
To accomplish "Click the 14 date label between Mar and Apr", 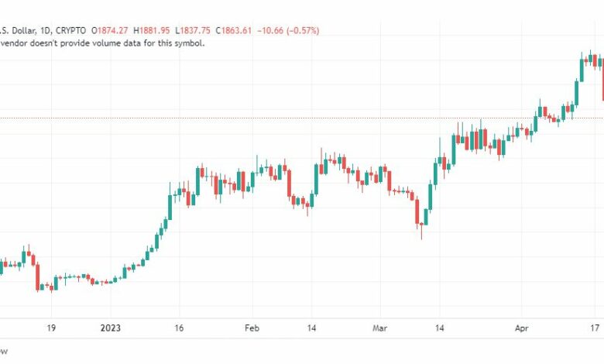I will click(x=440, y=328).
